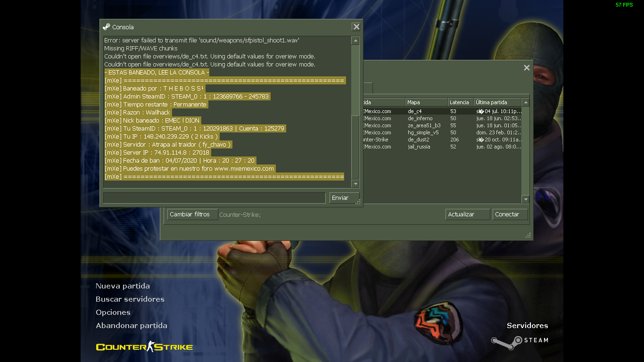Click the www.mxemexico.com forum console line
The image size is (644, 362).
coord(190,169)
